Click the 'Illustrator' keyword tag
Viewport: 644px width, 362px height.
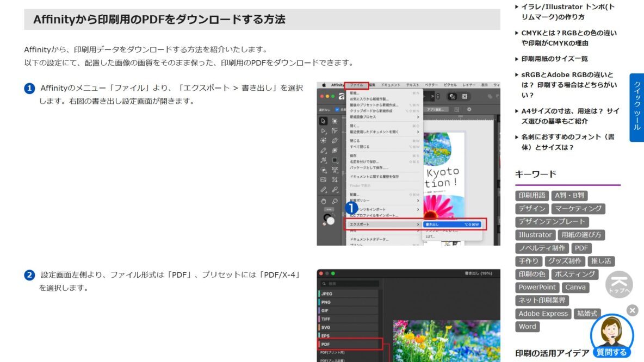click(535, 235)
